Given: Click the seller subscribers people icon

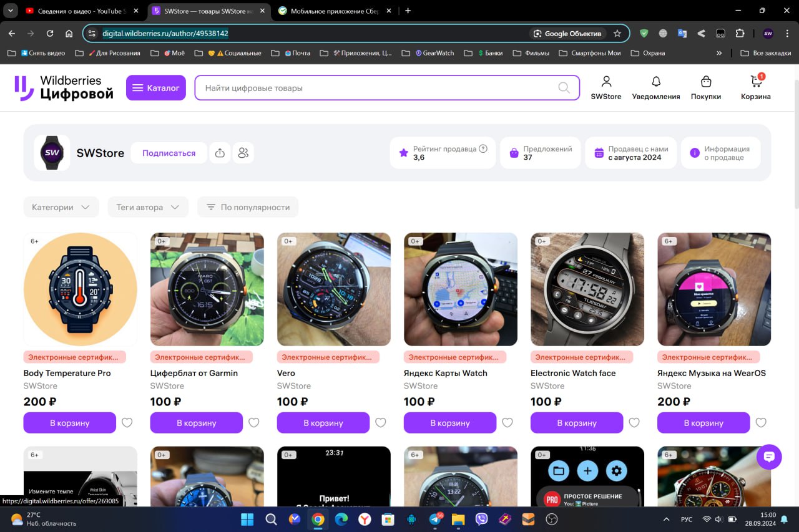Looking at the screenshot, I should [243, 153].
